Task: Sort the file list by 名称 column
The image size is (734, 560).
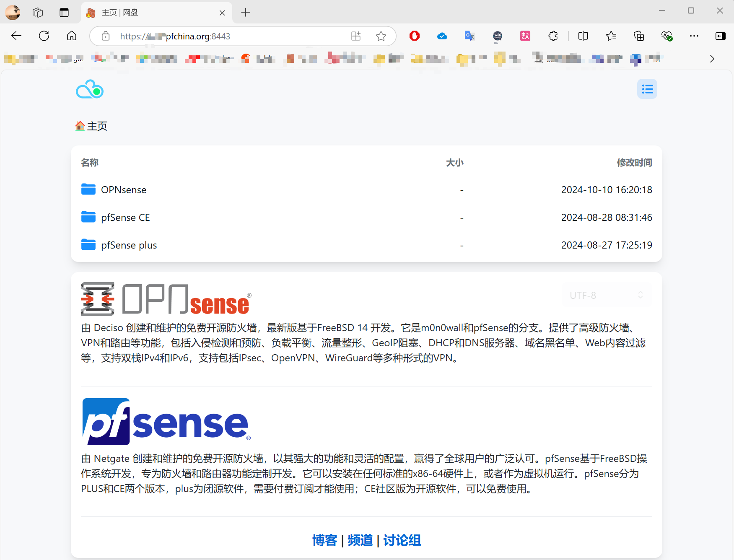Action: [x=90, y=163]
